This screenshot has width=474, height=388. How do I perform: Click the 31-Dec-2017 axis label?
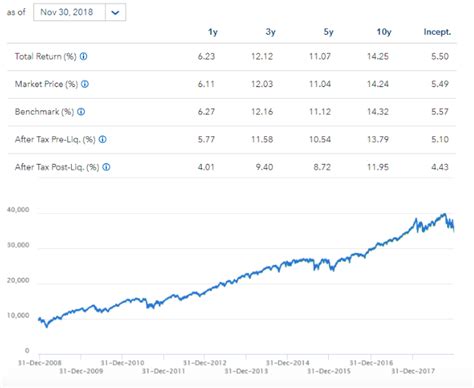click(413, 371)
